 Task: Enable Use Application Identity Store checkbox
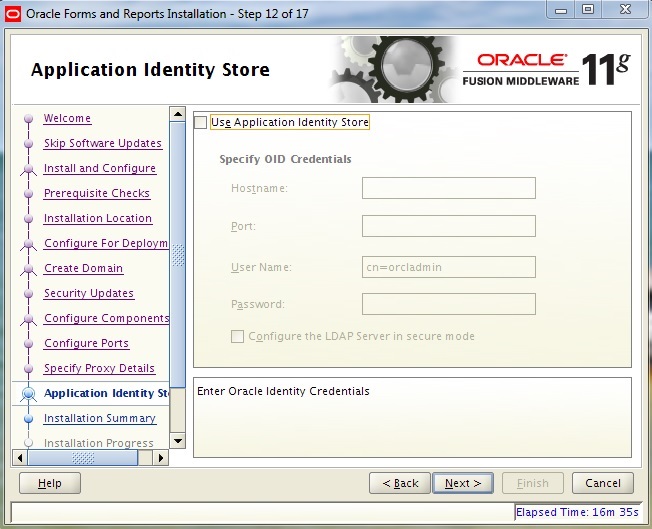(201, 123)
